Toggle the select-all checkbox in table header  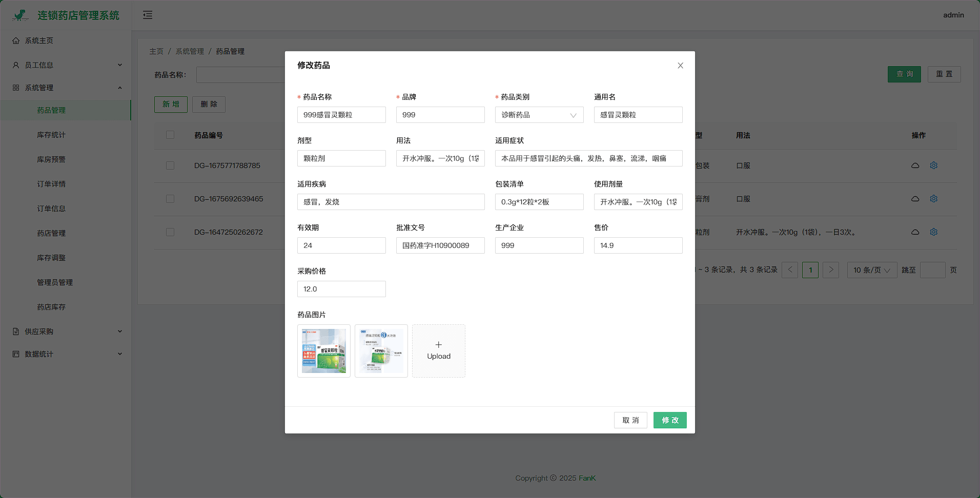pyautogui.click(x=170, y=135)
